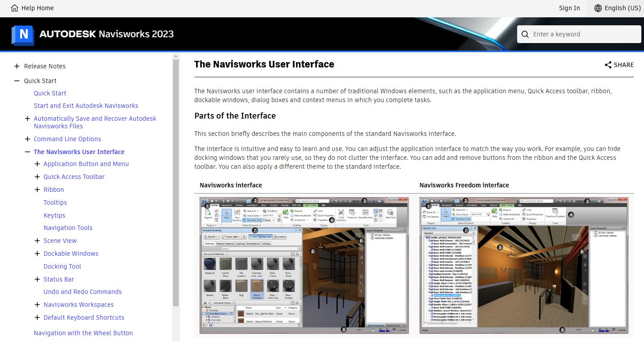Expand Default Keyboard Shortcuts node
The image size is (644, 341).
click(37, 317)
